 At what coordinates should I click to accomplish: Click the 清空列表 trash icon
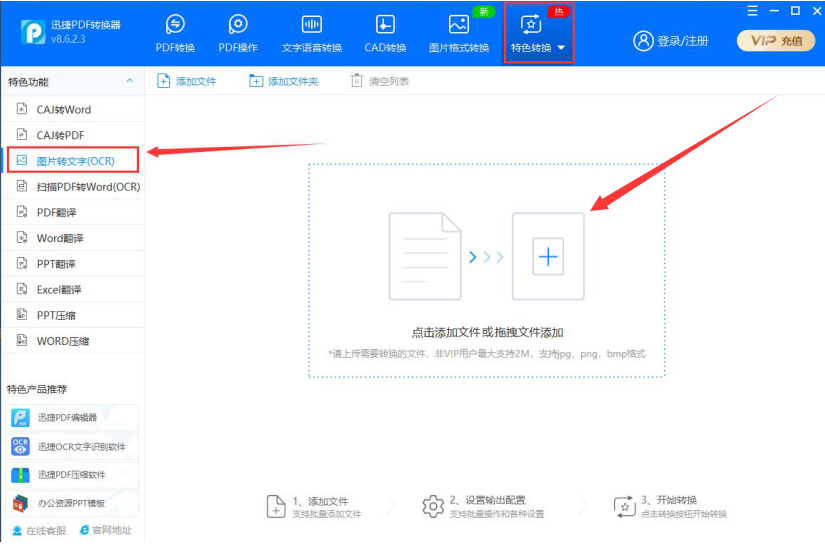click(357, 80)
